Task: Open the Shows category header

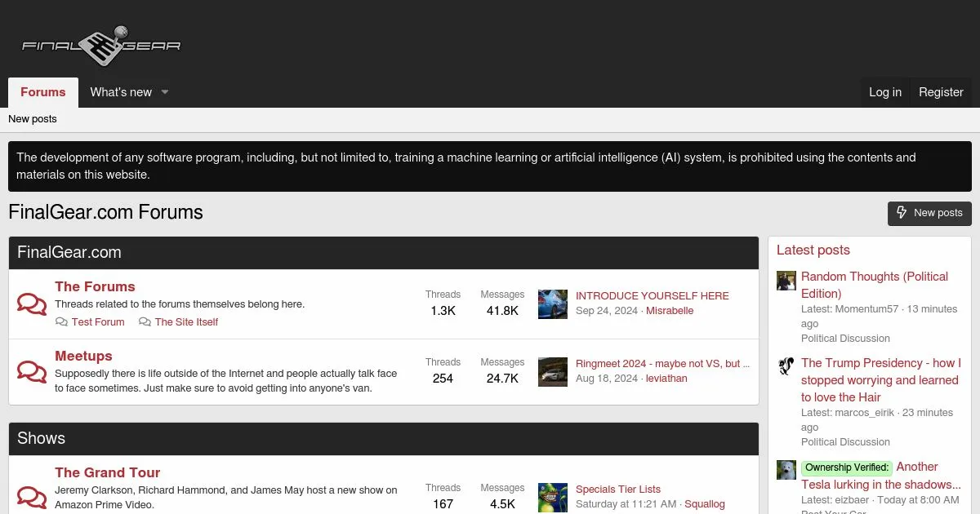Action: [41, 439]
